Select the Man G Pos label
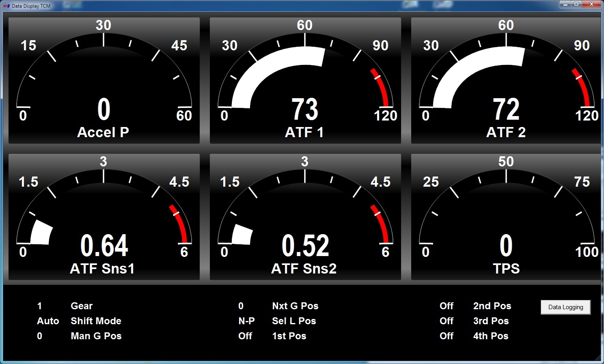Image resolution: width=604 pixels, height=364 pixels. (96, 336)
